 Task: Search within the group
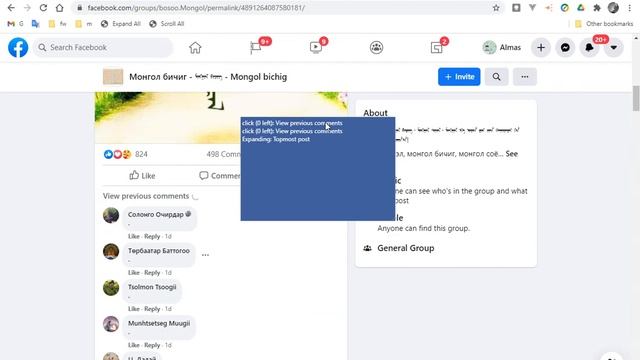[496, 77]
